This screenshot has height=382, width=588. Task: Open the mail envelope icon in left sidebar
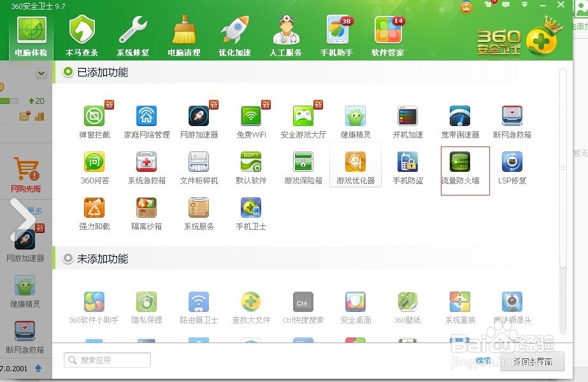(25, 117)
